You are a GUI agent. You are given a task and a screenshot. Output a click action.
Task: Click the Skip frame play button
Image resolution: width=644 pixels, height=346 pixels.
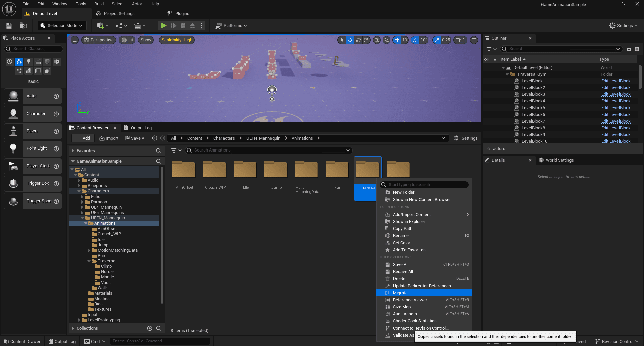[174, 26]
